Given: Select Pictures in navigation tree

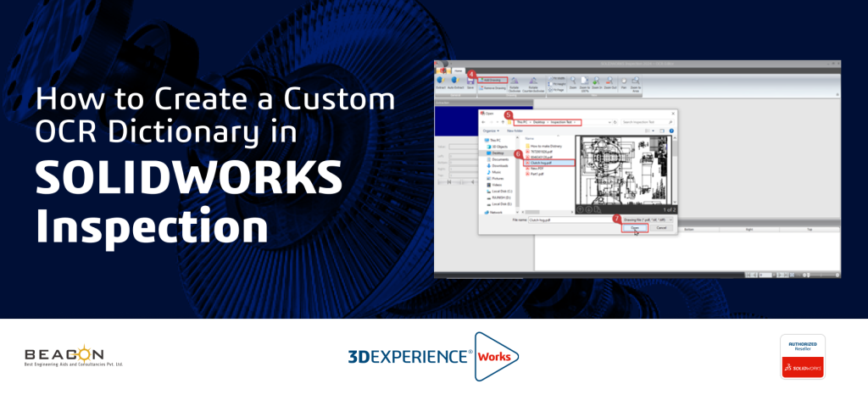Looking at the screenshot, I should (x=495, y=178).
